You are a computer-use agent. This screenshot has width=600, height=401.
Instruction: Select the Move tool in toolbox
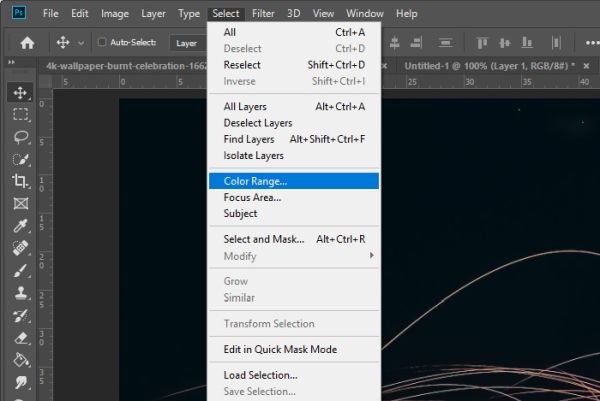pyautogui.click(x=20, y=93)
